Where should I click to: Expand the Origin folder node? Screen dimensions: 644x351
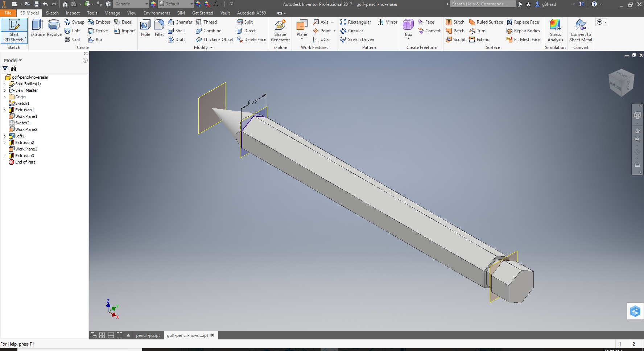click(x=5, y=97)
